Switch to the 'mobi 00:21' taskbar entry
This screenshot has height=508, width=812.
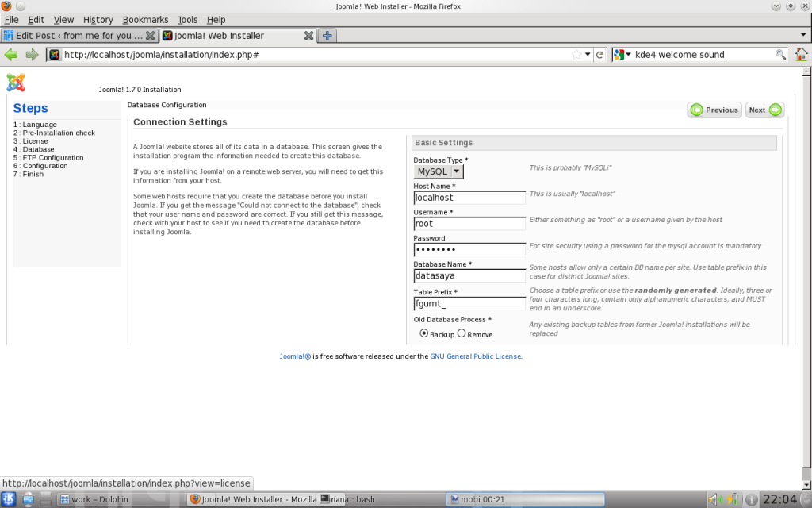point(526,499)
